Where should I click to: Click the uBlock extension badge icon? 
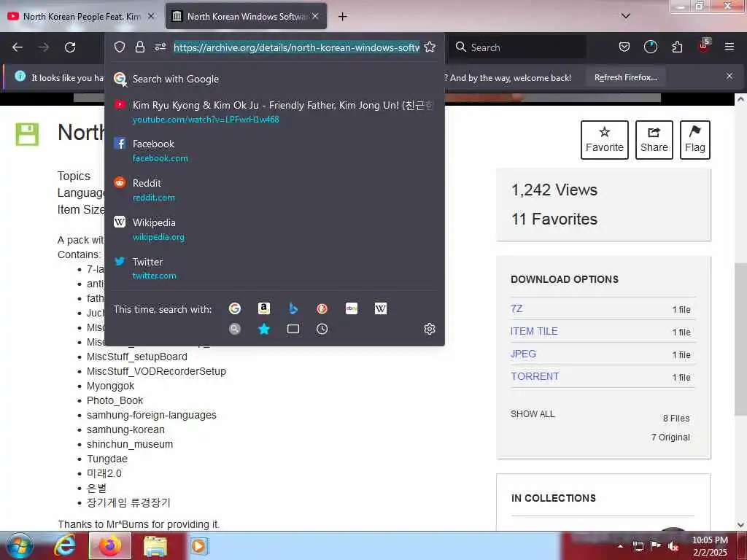[x=704, y=46]
